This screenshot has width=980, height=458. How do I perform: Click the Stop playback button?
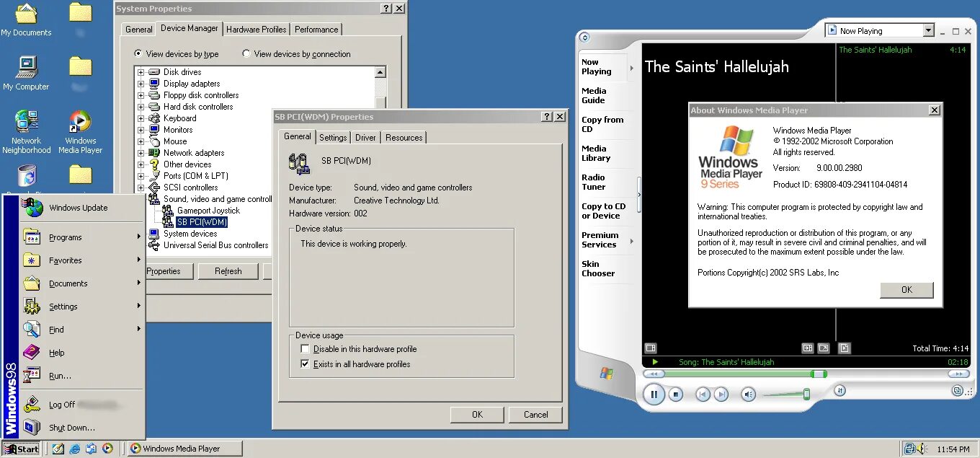tap(676, 395)
